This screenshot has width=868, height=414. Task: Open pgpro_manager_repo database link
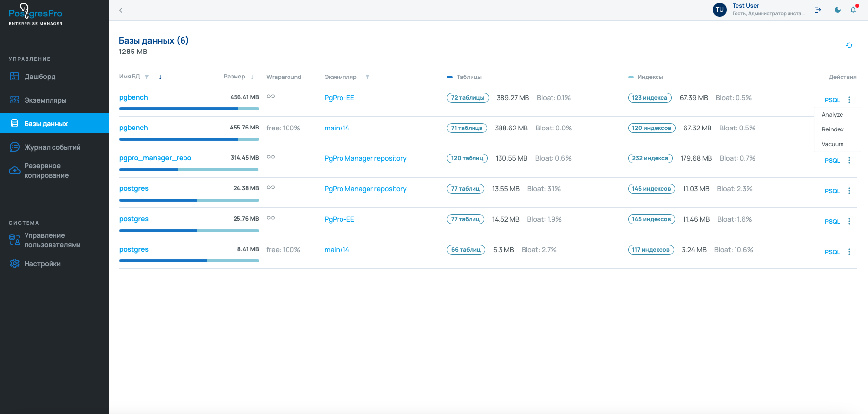pos(155,158)
